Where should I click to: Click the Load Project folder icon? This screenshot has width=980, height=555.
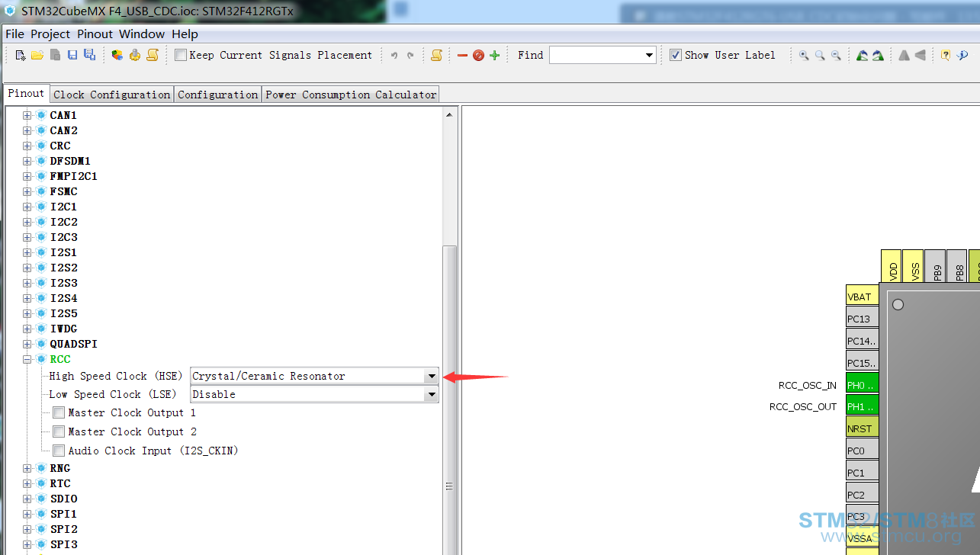[37, 55]
